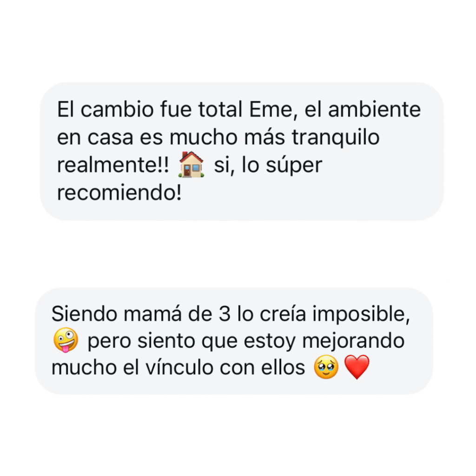Select the word 'cambio' in the first message

pyautogui.click(x=117, y=110)
